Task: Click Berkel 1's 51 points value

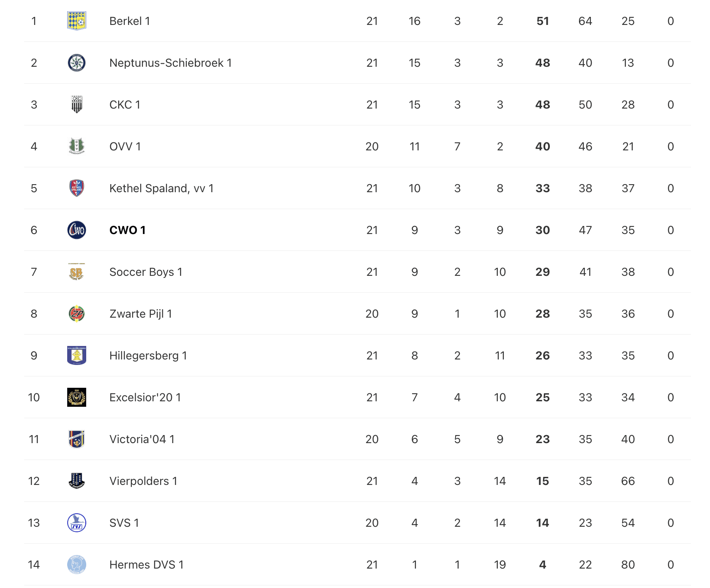Action: point(543,21)
